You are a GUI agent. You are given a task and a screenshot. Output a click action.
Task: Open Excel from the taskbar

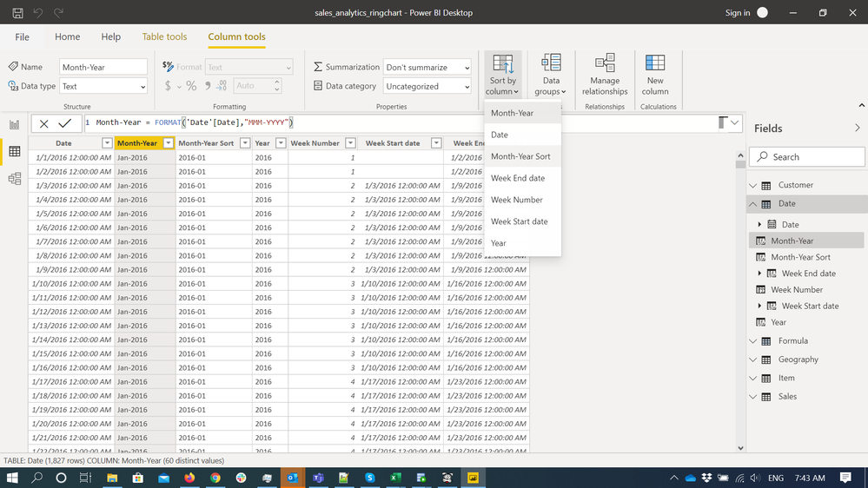tap(395, 478)
